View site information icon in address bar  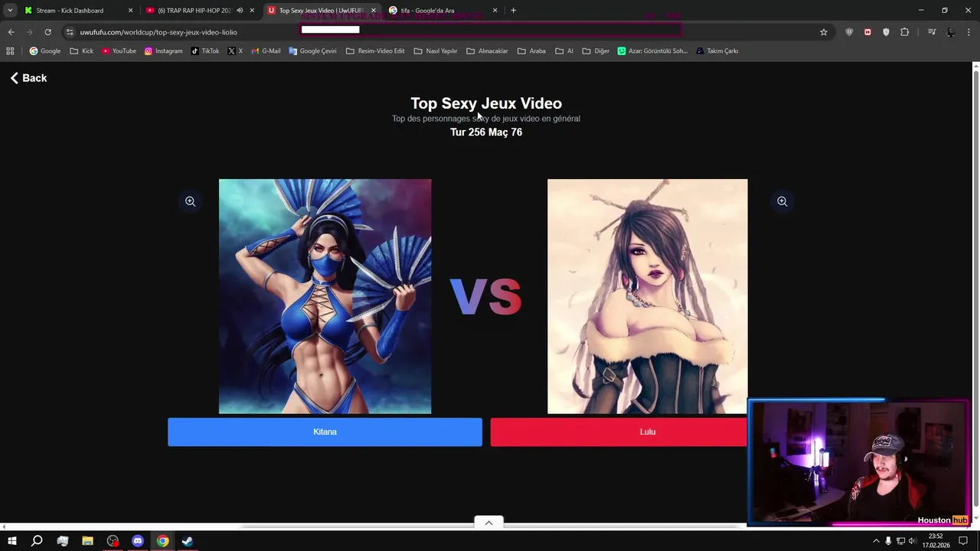tap(70, 32)
